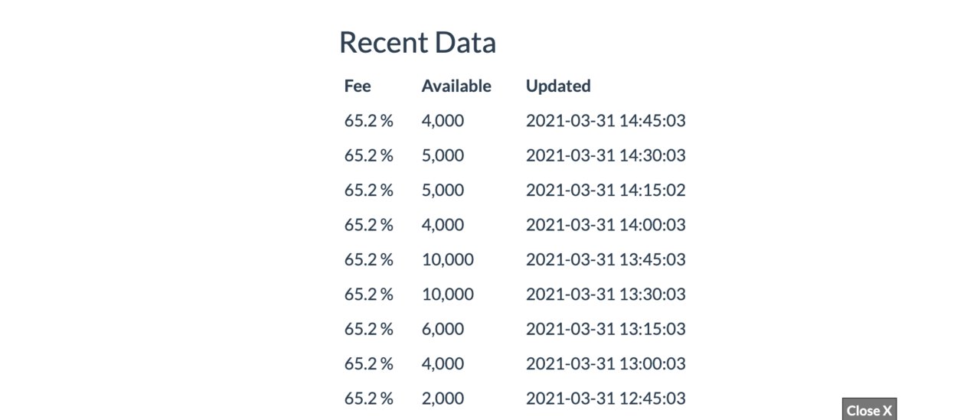
Task: Click the Close X button
Action: (x=869, y=410)
